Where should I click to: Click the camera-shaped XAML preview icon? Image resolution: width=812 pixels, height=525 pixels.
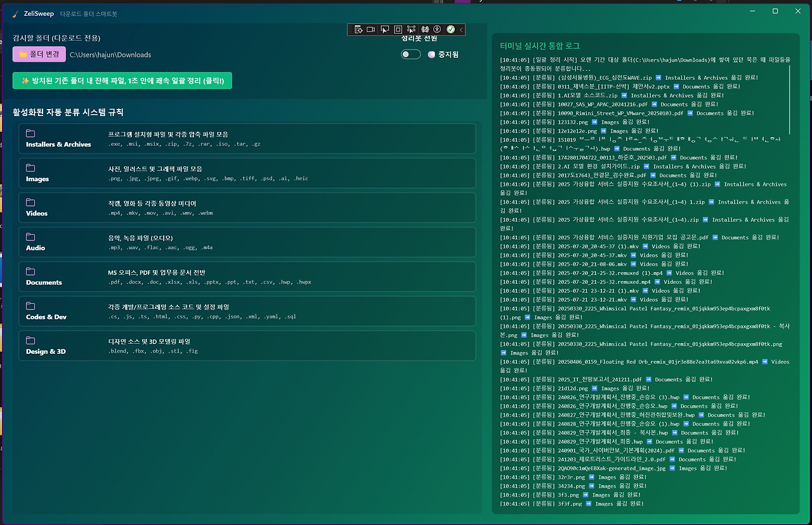click(x=370, y=29)
